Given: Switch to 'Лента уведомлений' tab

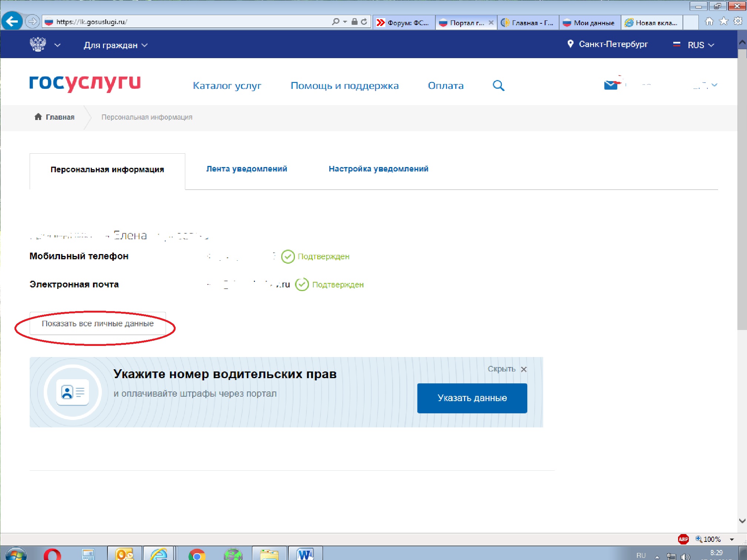Looking at the screenshot, I should [x=247, y=169].
